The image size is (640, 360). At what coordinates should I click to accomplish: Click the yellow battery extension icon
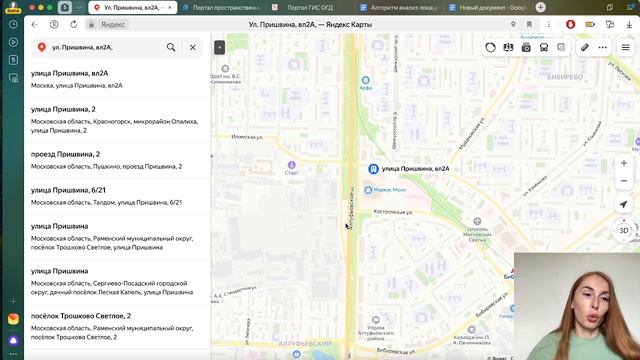click(x=590, y=24)
